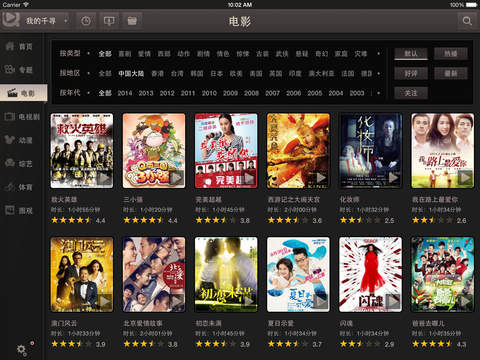Expand more regions in 按地区 row
This screenshot has width=480, height=360.
[x=378, y=73]
